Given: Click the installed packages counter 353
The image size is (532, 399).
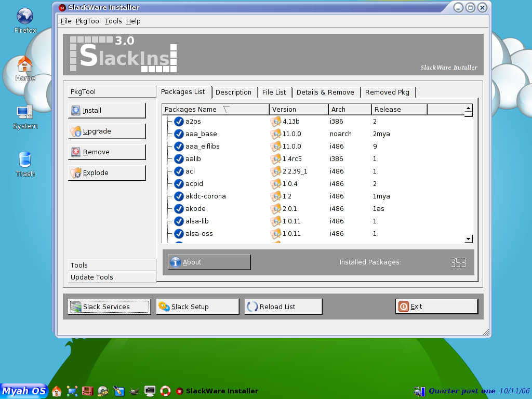Looking at the screenshot, I should [x=459, y=262].
